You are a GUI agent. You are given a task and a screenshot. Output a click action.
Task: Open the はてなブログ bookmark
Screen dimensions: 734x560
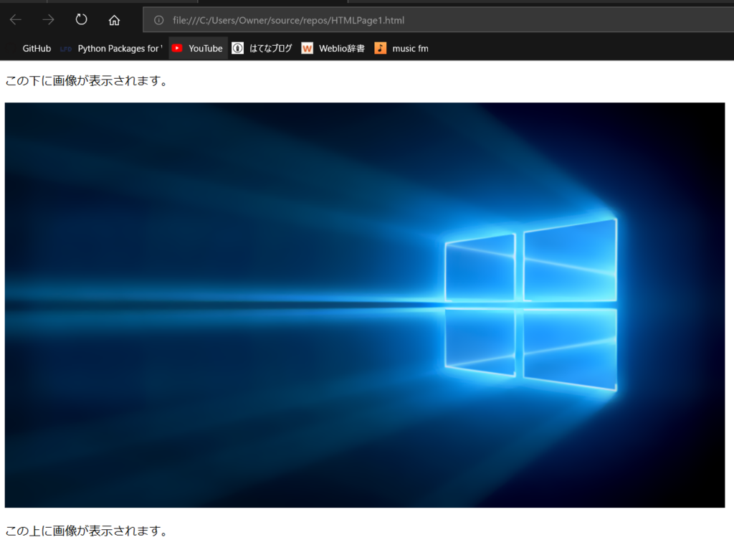262,48
